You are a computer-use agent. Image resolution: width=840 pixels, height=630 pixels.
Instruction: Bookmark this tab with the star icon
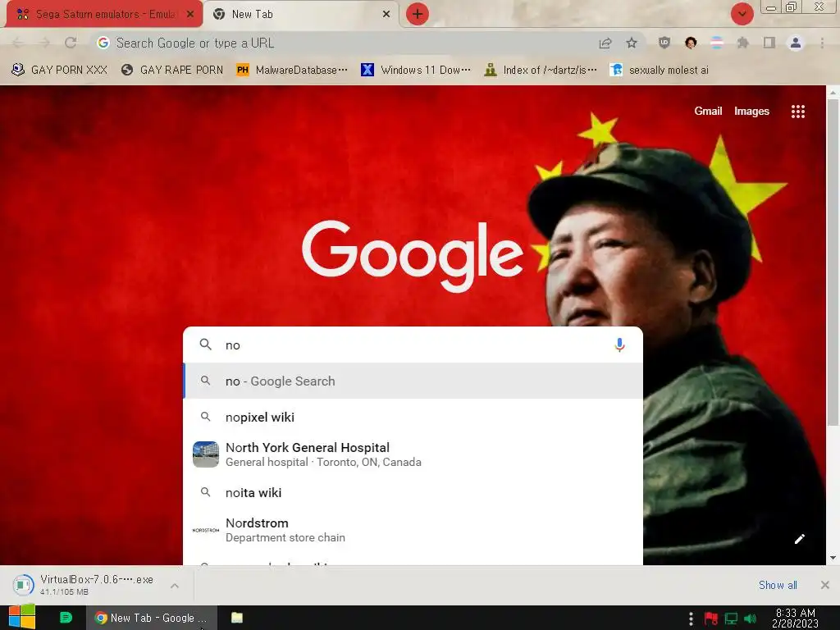coord(632,43)
